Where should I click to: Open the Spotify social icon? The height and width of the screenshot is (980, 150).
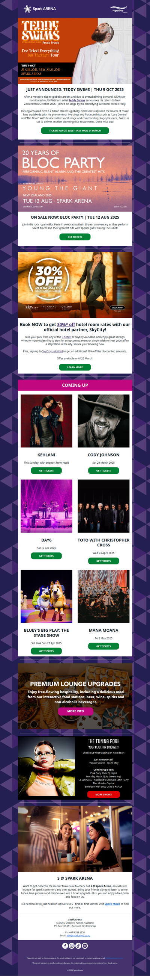85,946
